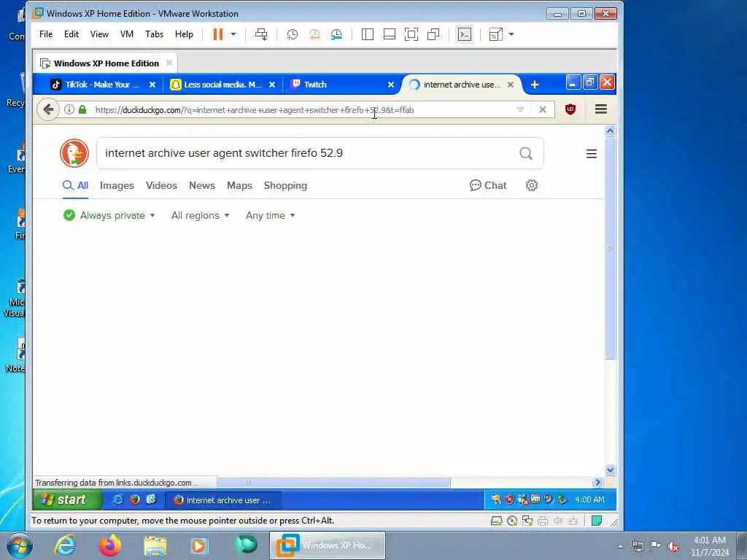Image resolution: width=747 pixels, height=560 pixels.
Task: Open the Edit menu in VMware
Action: point(71,34)
